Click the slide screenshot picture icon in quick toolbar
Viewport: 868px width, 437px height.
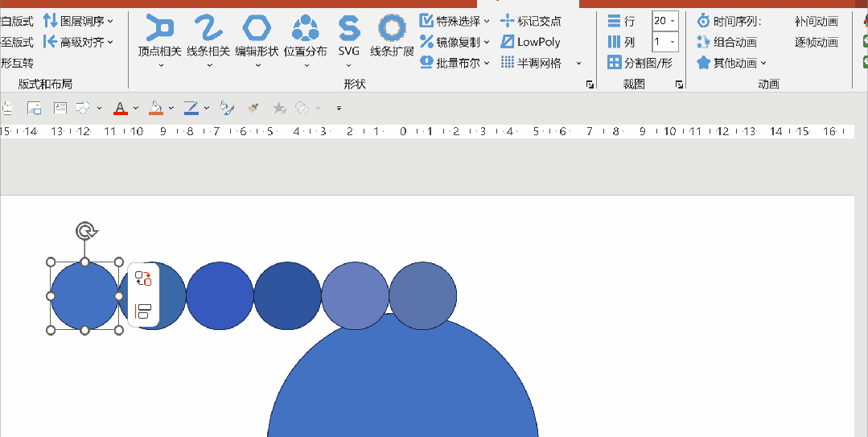coord(35,108)
